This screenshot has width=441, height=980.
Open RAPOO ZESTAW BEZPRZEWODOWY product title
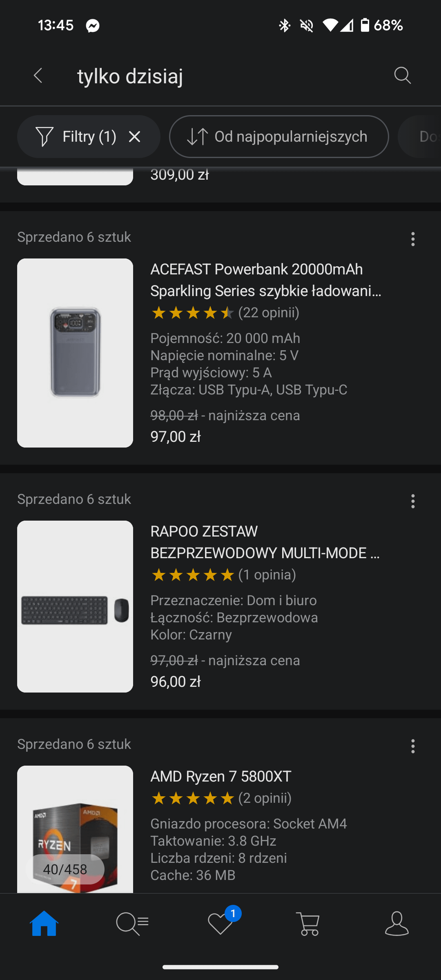coord(265,542)
